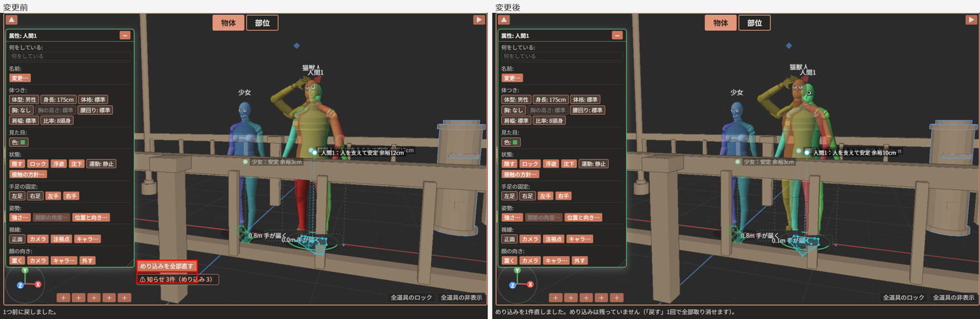The height and width of the screenshot is (319, 980).
Task: Focus 何をしている input field in 変更前
Action: click(69, 57)
